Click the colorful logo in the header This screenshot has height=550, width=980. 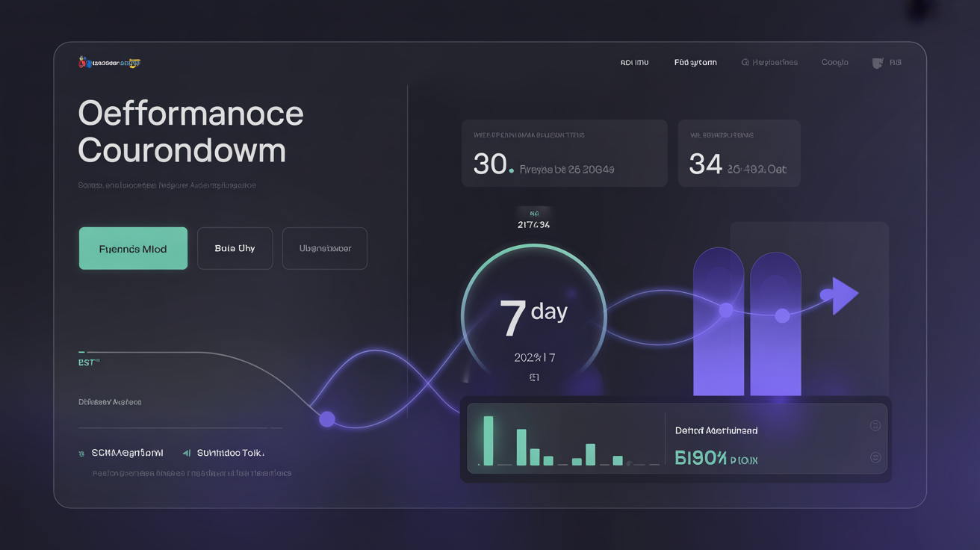pos(110,64)
